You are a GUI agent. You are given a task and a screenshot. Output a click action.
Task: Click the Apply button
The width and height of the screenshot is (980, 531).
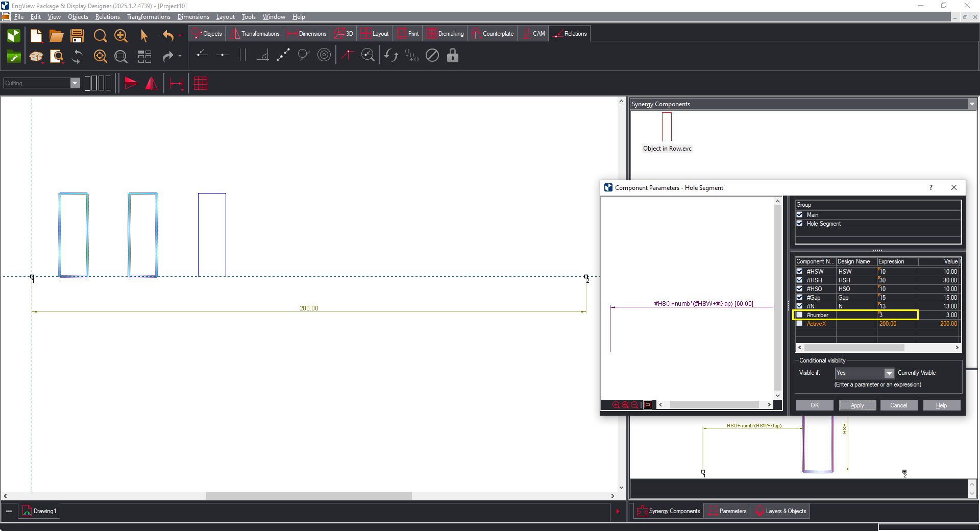pos(857,405)
